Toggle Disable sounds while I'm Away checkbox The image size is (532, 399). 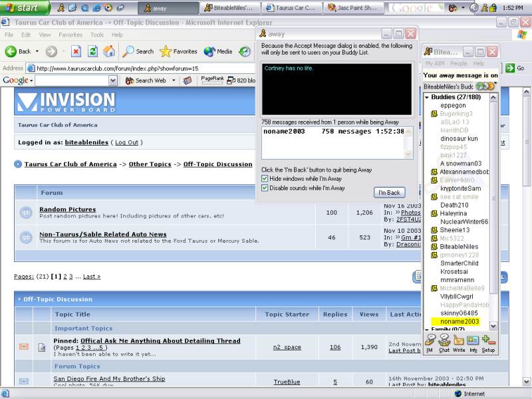265,188
